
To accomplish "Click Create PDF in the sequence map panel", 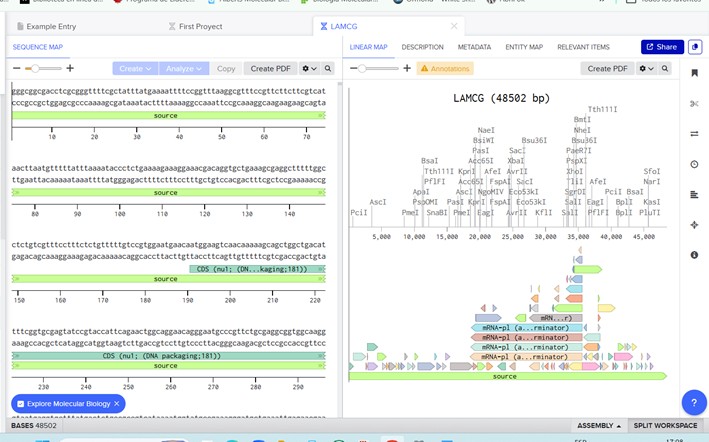I will 270,69.
